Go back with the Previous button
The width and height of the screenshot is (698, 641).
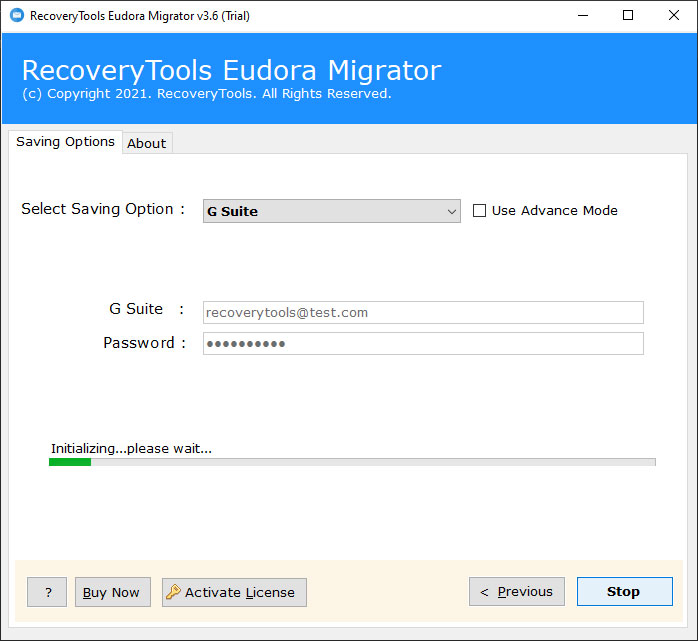point(517,592)
